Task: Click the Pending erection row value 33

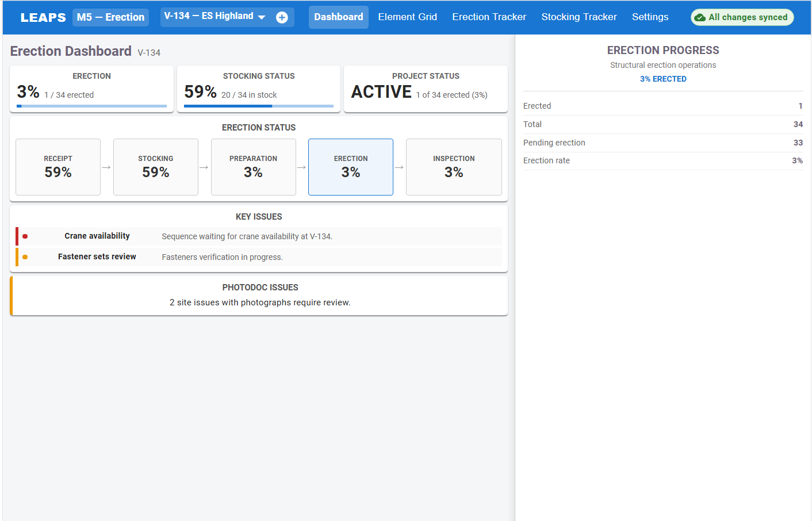Action: [798, 143]
